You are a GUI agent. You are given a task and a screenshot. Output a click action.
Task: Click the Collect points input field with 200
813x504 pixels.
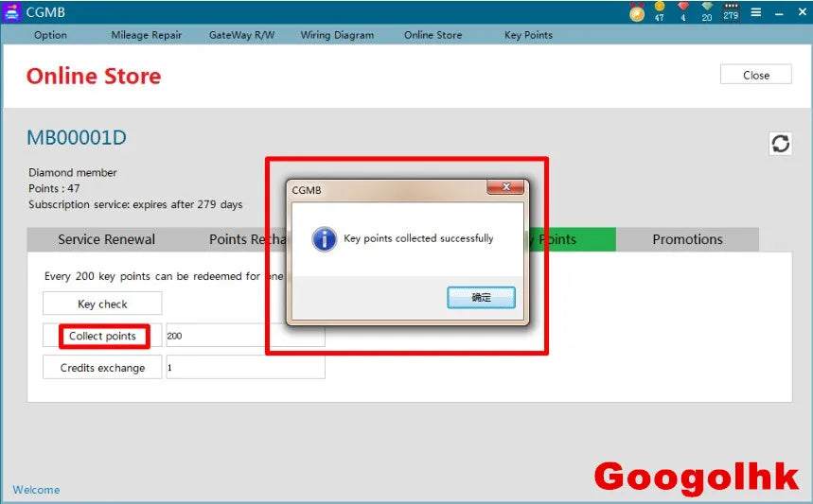[x=245, y=335]
